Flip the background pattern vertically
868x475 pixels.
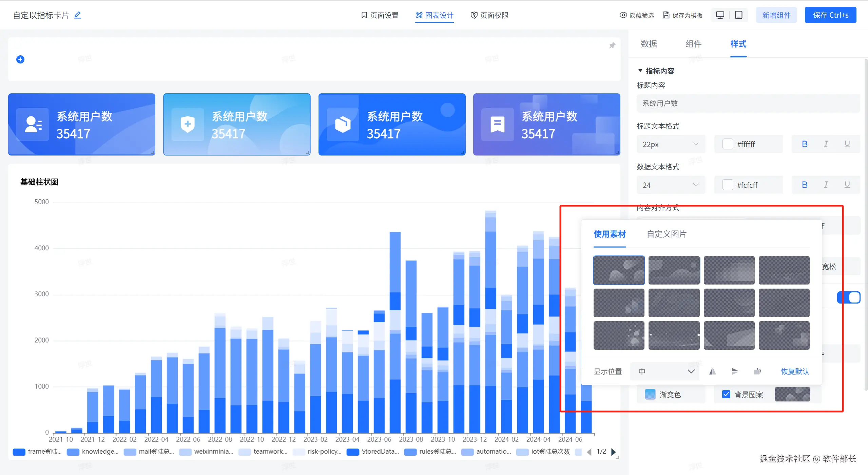735,371
